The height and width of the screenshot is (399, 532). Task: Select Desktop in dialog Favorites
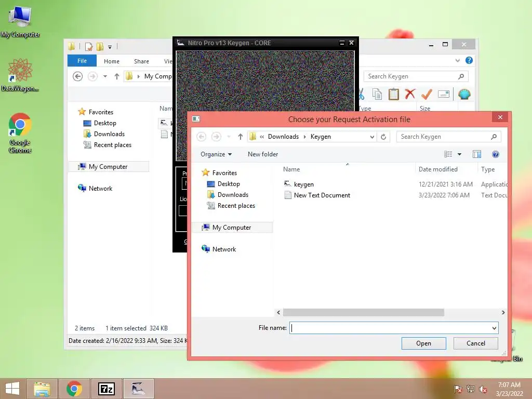click(229, 184)
